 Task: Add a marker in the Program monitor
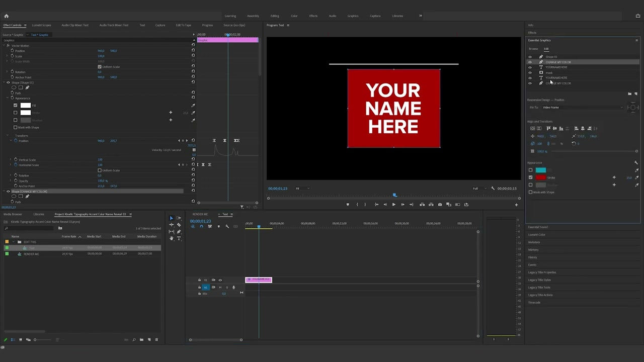[x=348, y=204]
